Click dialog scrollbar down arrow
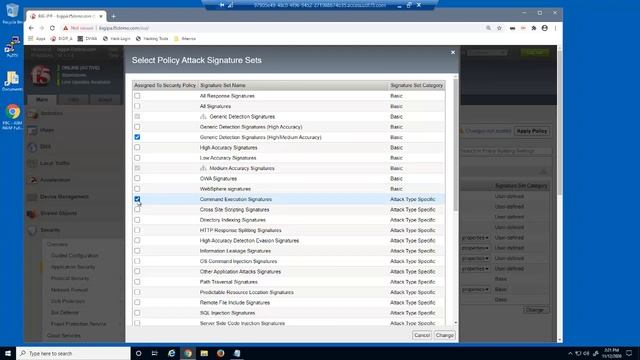The width and height of the screenshot is (640, 360). click(x=456, y=323)
